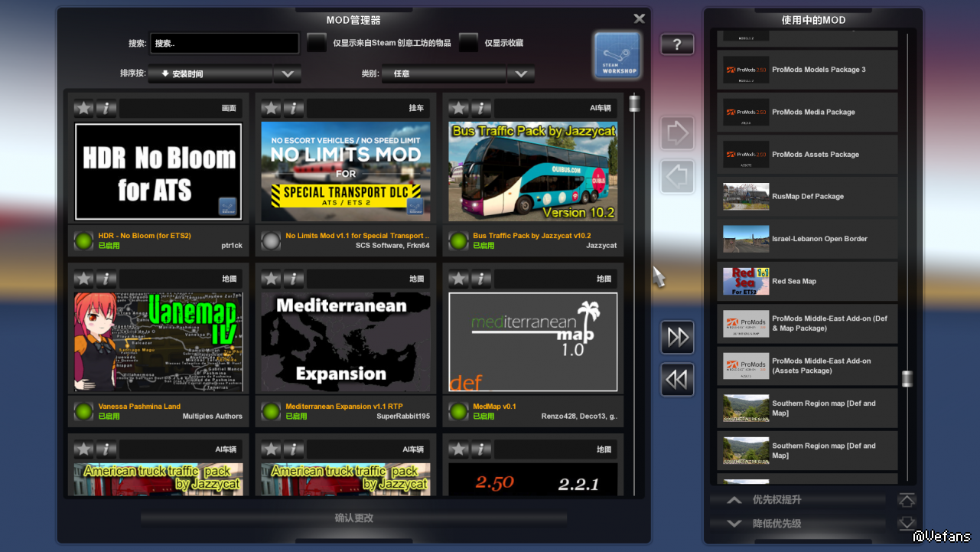
Task: Select Red Sea Map in active list
Action: 807,282
